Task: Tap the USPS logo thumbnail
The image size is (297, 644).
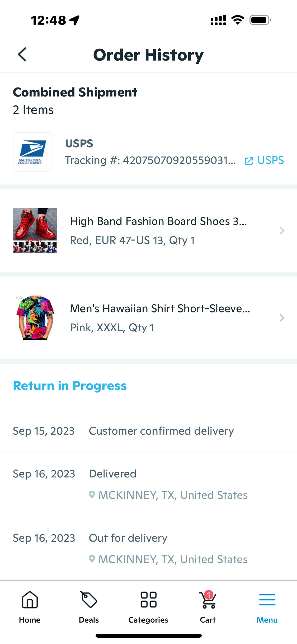Action: (32, 152)
